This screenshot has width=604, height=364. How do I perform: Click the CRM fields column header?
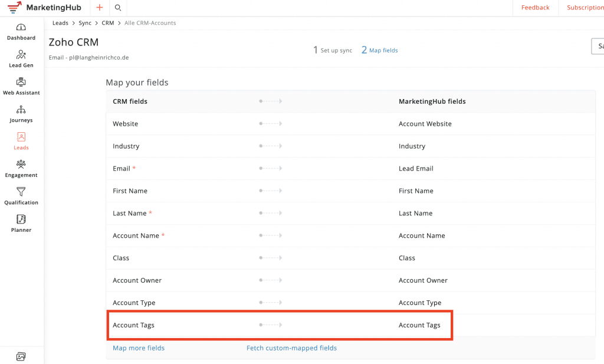point(130,101)
